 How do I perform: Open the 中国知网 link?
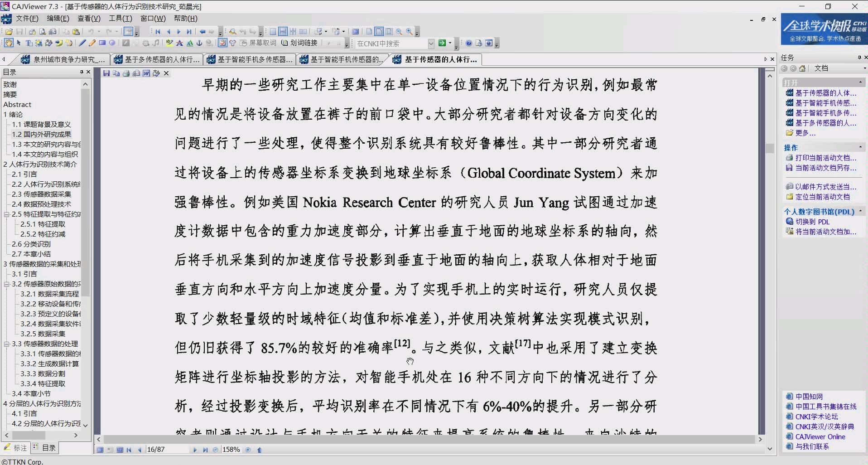pos(810,396)
